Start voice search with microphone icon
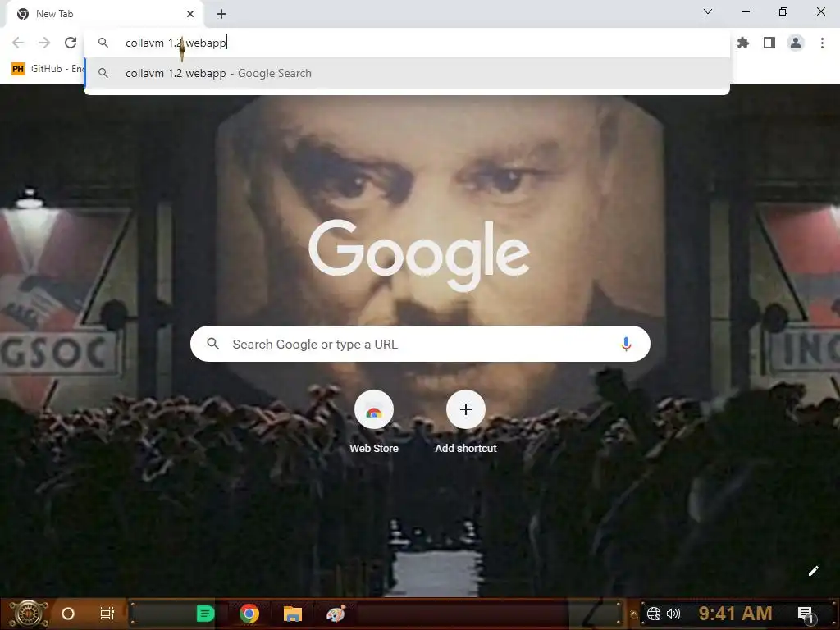Viewport: 840px width, 630px height. pyautogui.click(x=626, y=344)
